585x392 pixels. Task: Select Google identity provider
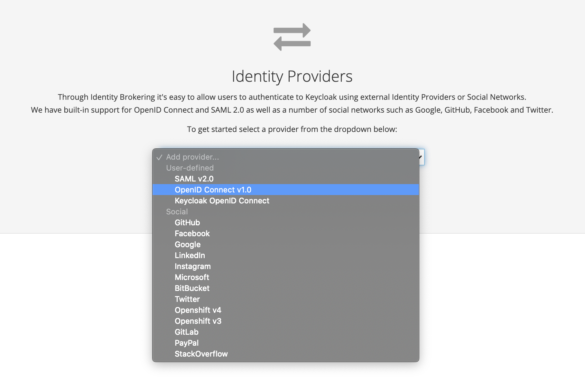click(x=188, y=245)
